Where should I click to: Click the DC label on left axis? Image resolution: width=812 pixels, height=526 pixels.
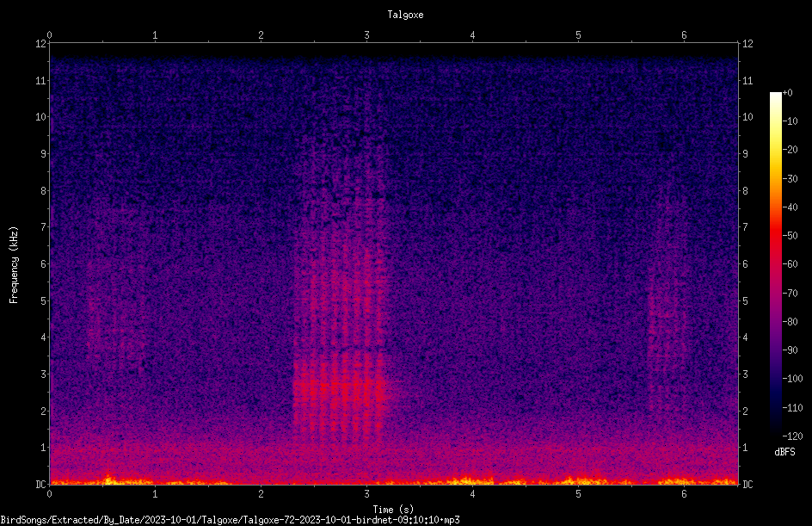point(41,484)
